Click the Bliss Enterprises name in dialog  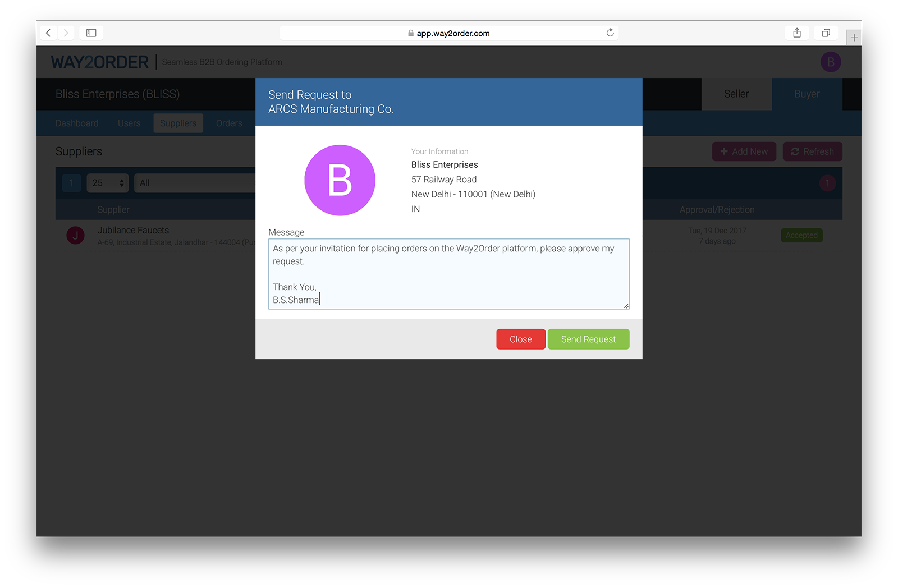pos(445,164)
